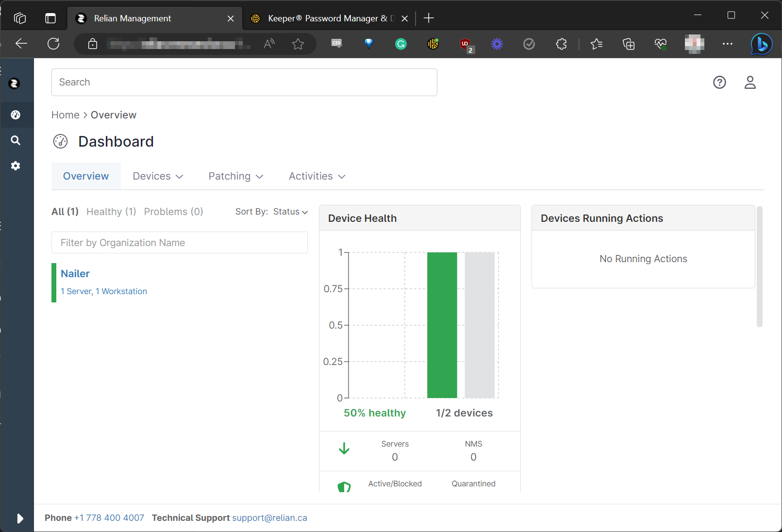Click the browser back arrow
Screen dimensions: 782x532
[x=21, y=44]
